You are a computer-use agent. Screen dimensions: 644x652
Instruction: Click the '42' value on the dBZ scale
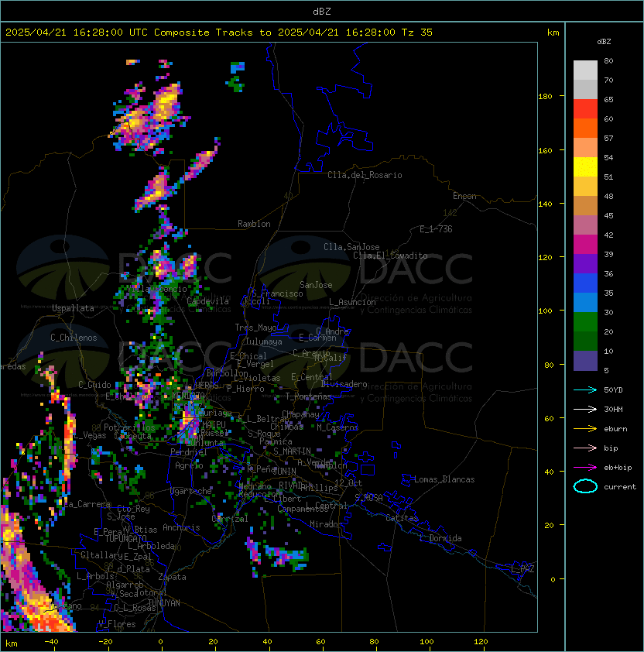608,235
